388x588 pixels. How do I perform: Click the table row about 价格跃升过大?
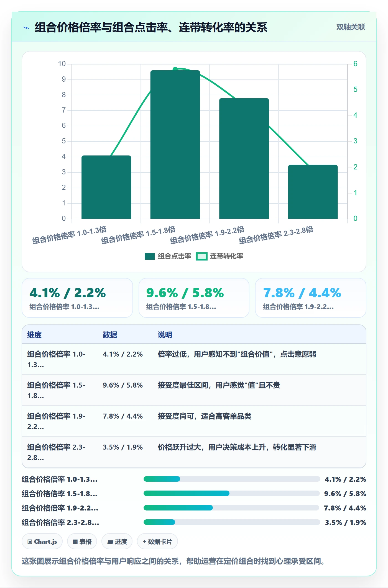click(194, 452)
